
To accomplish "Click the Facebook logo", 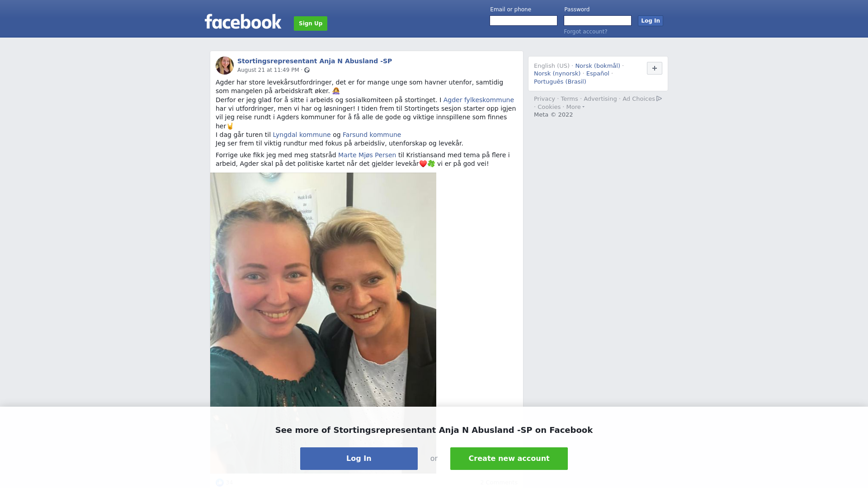I will [243, 22].
